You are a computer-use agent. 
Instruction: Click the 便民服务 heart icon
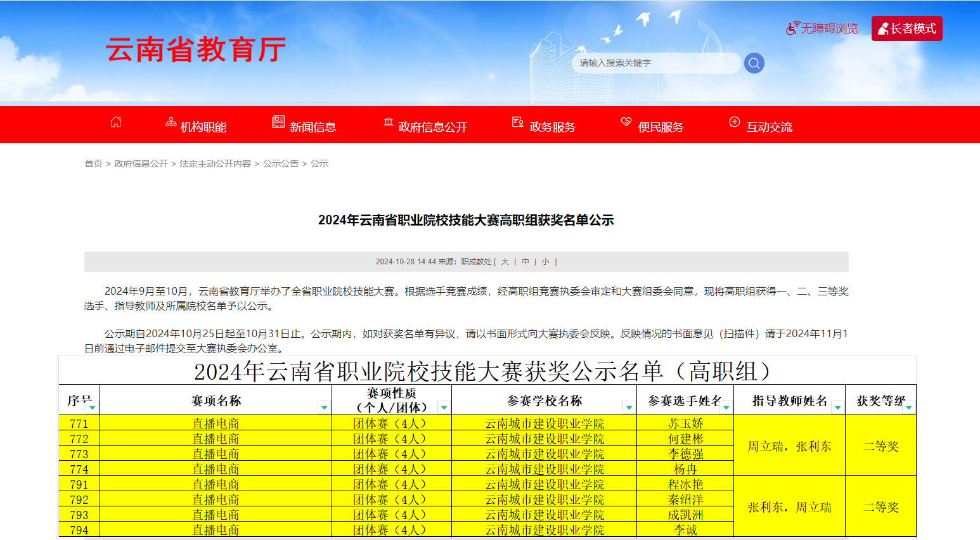pyautogui.click(x=626, y=122)
